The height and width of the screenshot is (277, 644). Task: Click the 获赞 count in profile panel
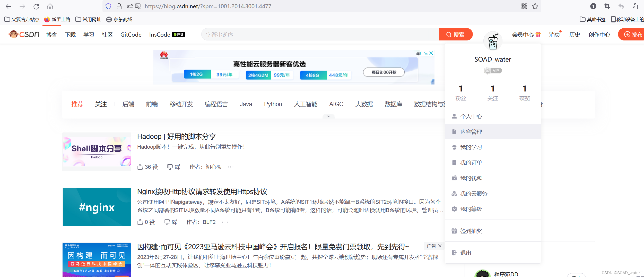pos(525,93)
